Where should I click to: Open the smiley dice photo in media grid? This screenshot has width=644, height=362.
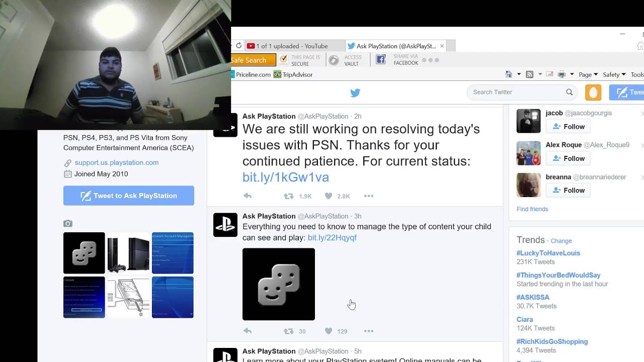click(x=84, y=253)
